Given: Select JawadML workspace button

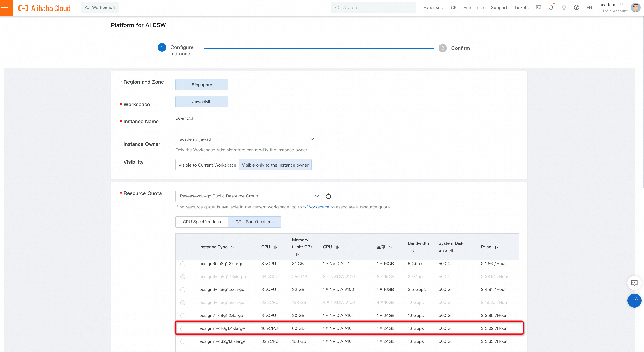Looking at the screenshot, I should (x=202, y=102).
